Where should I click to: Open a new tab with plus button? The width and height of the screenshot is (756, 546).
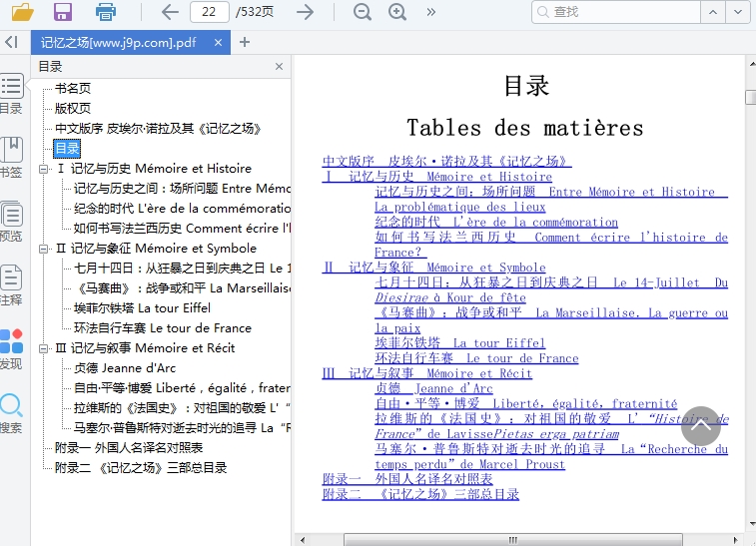pos(245,42)
